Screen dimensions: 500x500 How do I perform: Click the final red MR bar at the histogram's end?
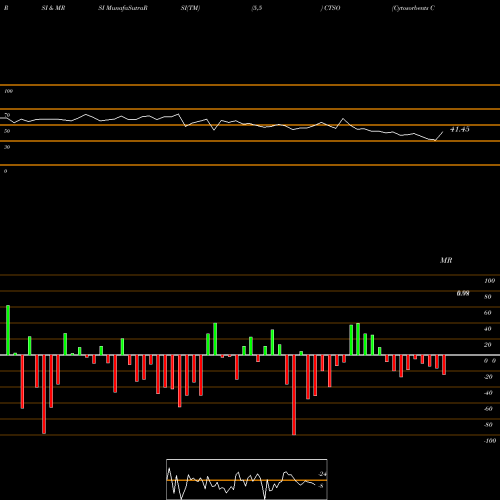(444, 365)
